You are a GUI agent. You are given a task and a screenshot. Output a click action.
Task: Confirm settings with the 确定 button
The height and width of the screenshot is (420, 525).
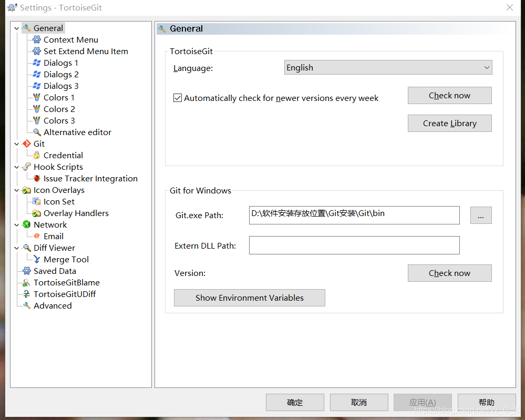click(x=295, y=402)
